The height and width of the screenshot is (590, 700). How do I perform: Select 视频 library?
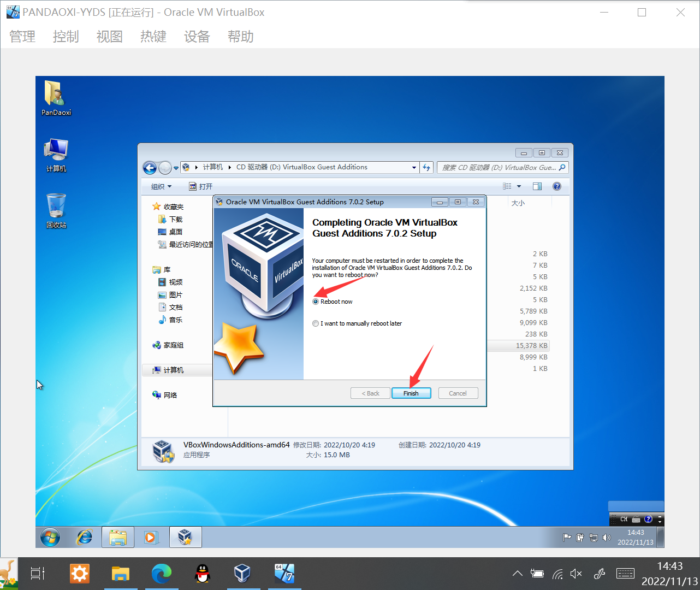click(170, 282)
